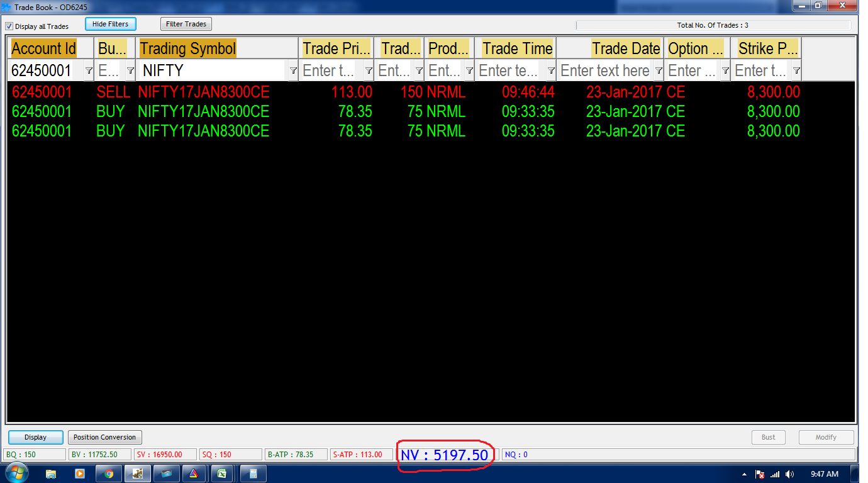This screenshot has height=483, width=868.
Task: Select the 150 trade quantity cell
Action: [411, 92]
